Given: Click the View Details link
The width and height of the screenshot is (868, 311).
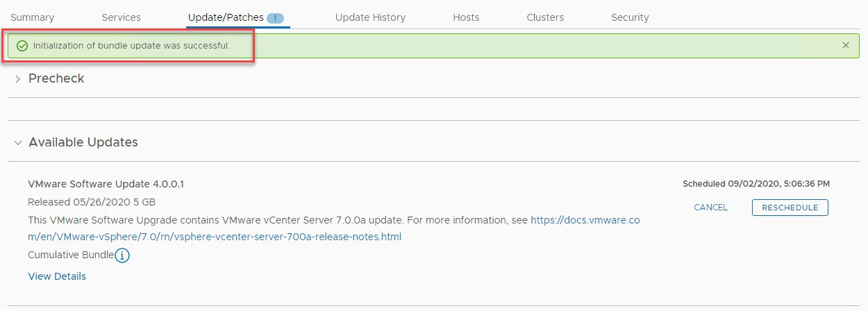Looking at the screenshot, I should [57, 276].
